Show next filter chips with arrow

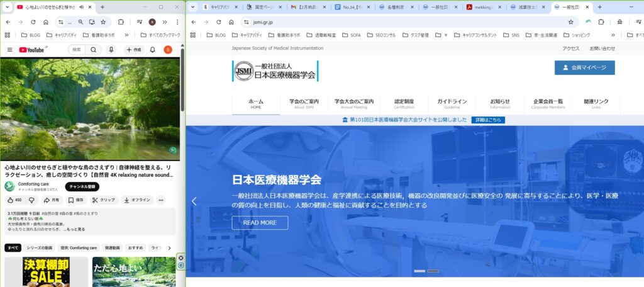click(169, 248)
